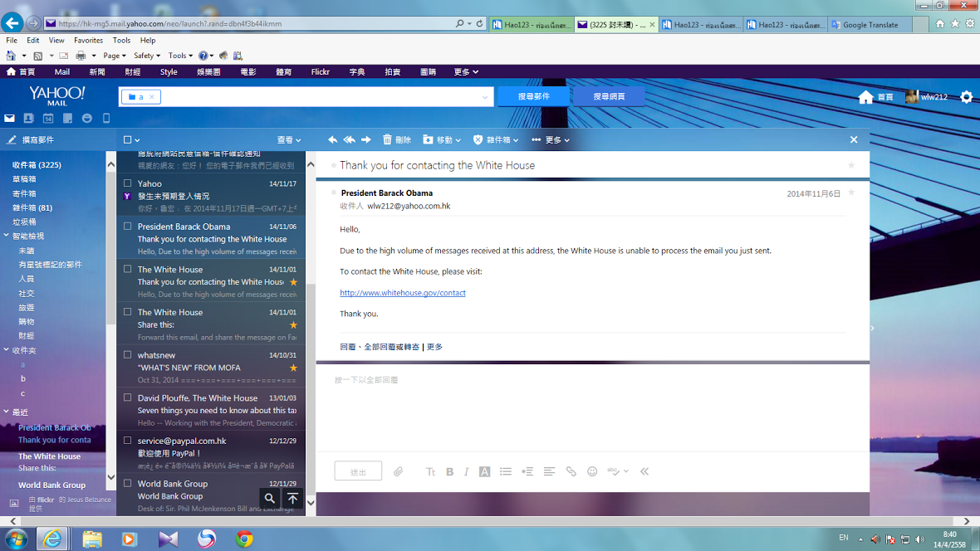The image size is (980, 551).
Task: Open the calendar icon under Yahoo logo
Action: click(x=48, y=118)
